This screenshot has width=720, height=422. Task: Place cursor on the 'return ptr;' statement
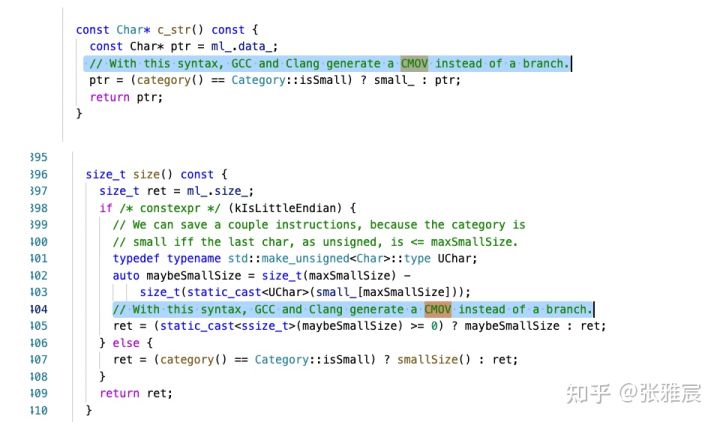click(x=125, y=97)
